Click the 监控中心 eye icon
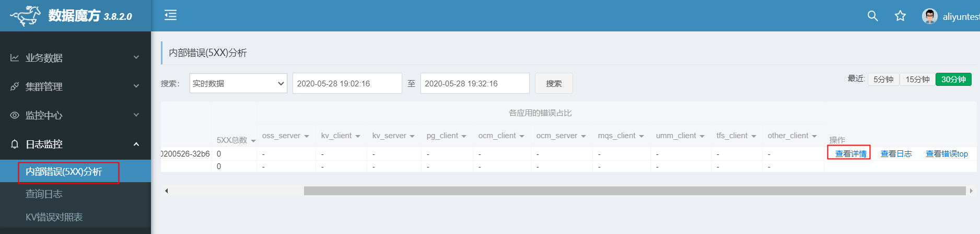 (x=15, y=115)
